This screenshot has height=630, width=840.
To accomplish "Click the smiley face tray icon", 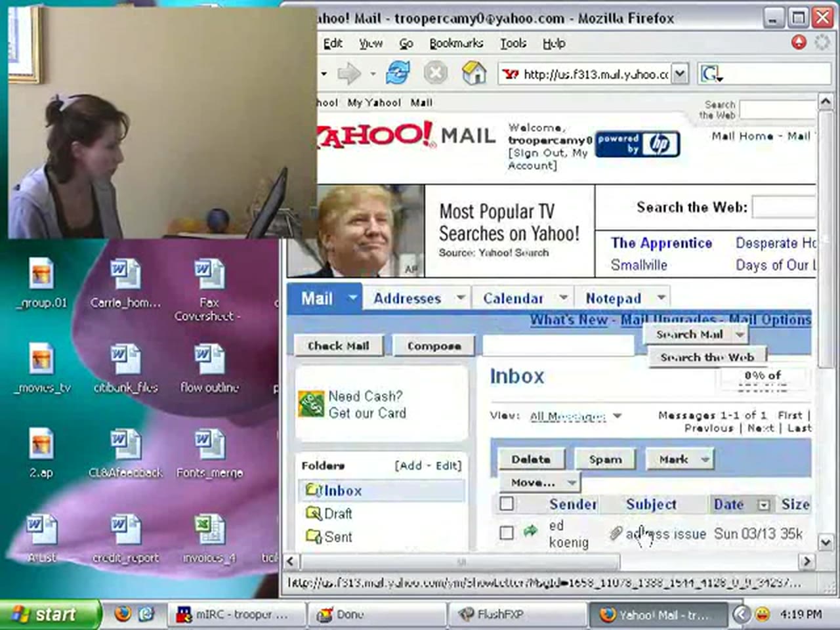I will click(762, 614).
